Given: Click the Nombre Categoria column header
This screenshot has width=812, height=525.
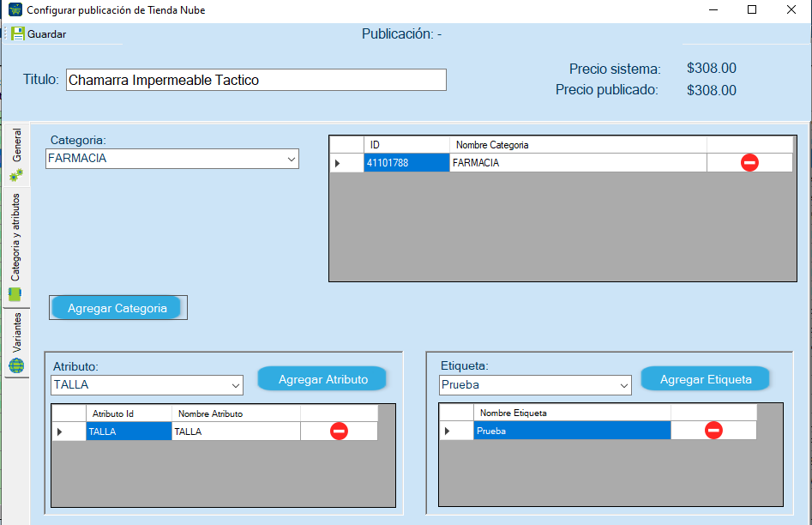Looking at the screenshot, I should coord(578,145).
